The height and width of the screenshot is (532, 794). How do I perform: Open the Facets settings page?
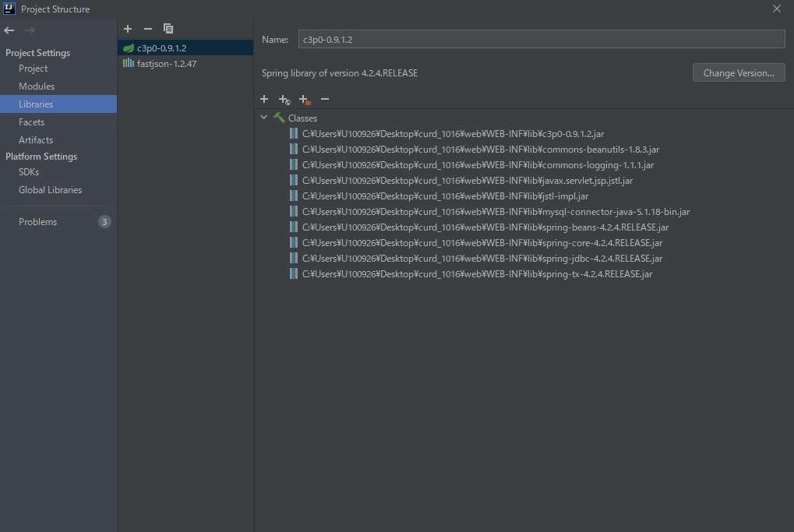[x=58, y=122]
